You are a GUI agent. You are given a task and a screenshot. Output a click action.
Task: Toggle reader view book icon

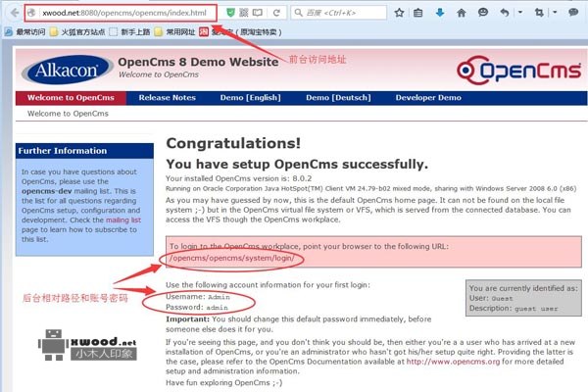(257, 13)
